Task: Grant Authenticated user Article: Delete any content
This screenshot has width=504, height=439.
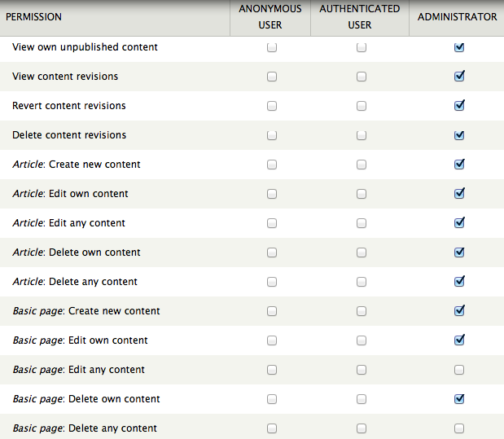Action: click(362, 282)
